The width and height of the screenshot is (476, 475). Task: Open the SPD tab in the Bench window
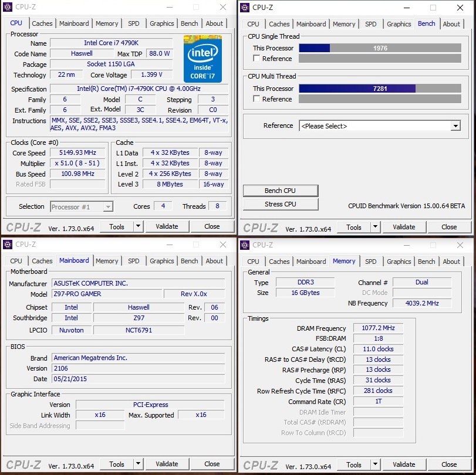(x=371, y=24)
